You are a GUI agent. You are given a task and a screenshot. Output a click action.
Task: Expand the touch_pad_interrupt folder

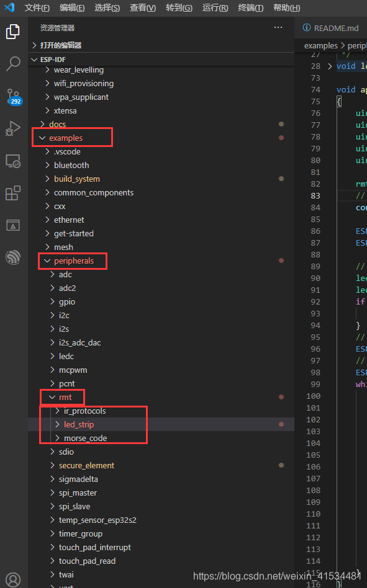point(161,547)
